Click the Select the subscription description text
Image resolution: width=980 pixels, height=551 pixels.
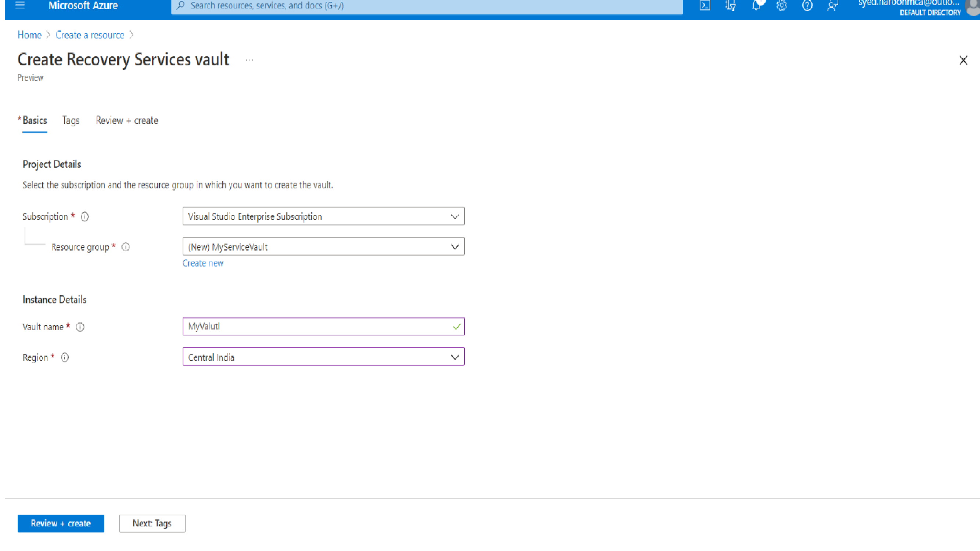(177, 185)
